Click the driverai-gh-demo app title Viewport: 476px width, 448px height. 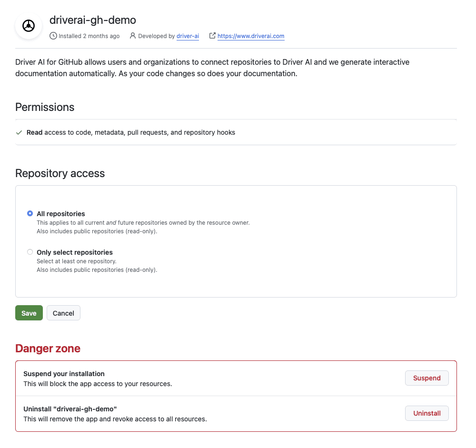click(93, 20)
